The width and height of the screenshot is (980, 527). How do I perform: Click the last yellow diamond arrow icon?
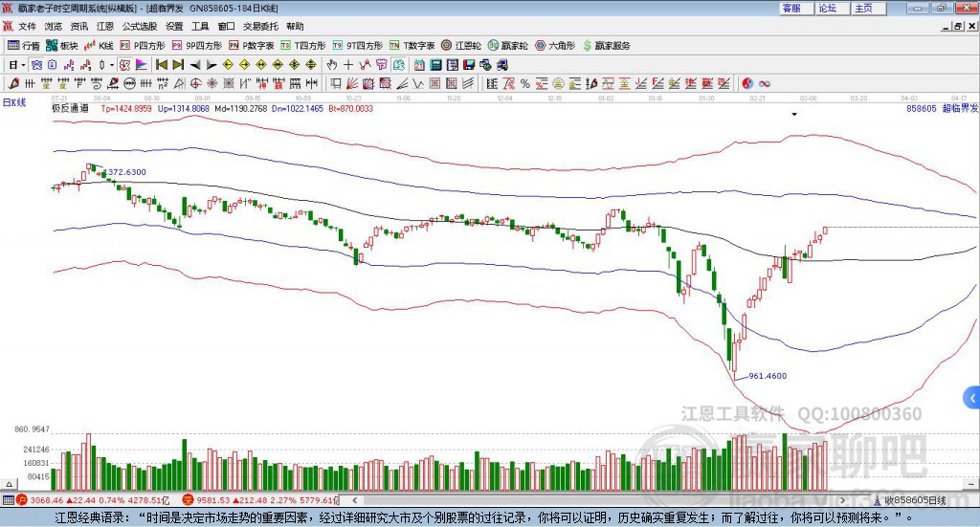point(311,65)
